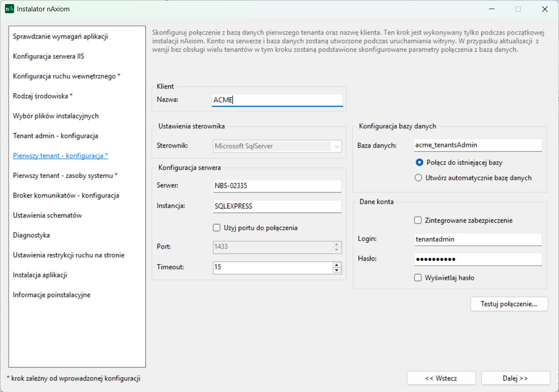Go back using '<< Wstecz' button
The width and height of the screenshot is (559, 392).
coord(441,378)
